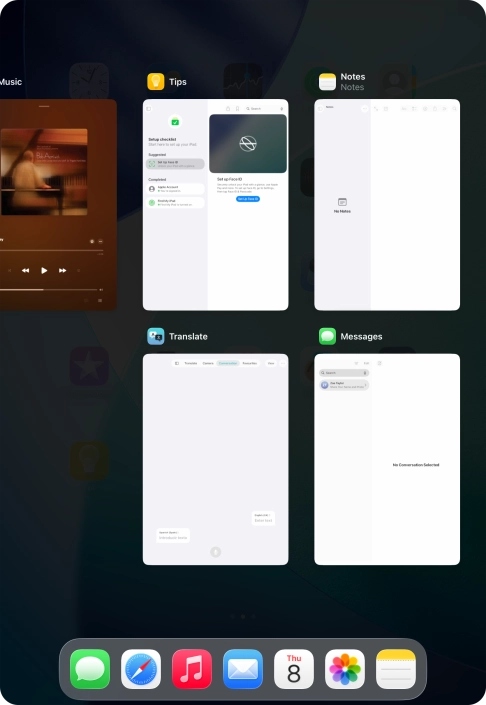Open Calendar showing Thu 8
486x705 pixels.
click(294, 669)
